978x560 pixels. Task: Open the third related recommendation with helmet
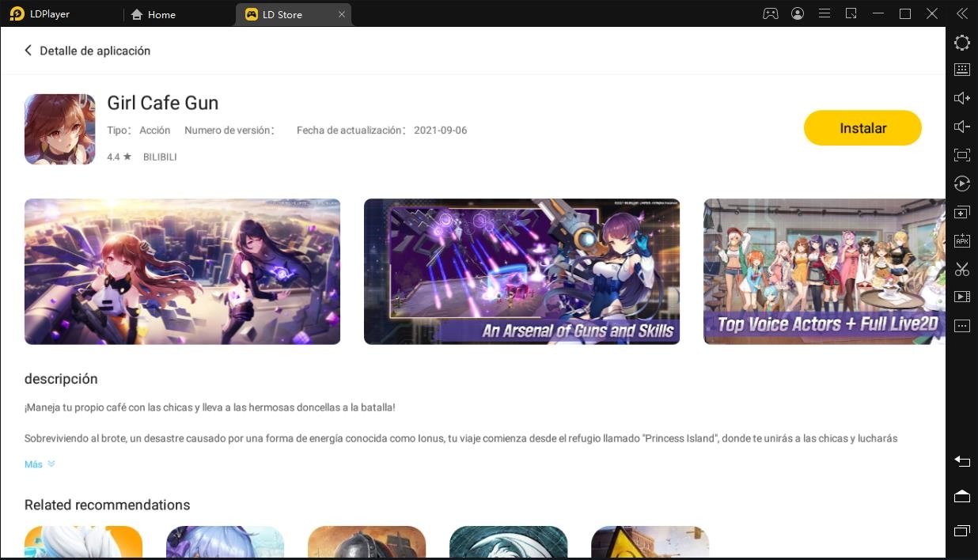(366, 543)
